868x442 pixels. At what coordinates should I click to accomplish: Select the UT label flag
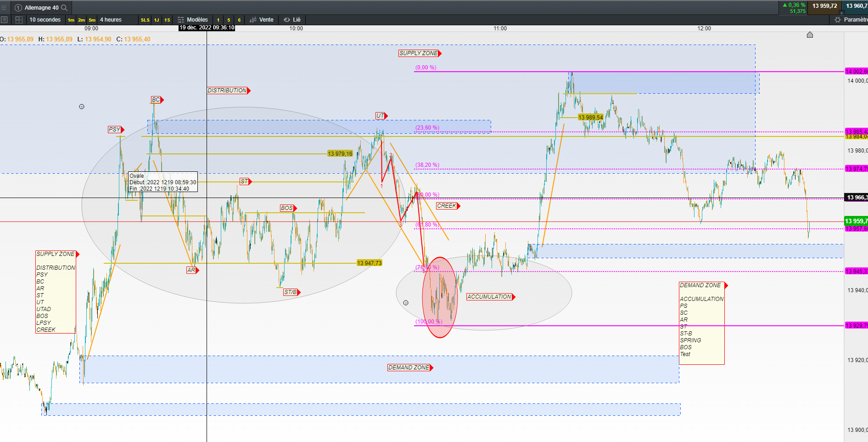382,116
